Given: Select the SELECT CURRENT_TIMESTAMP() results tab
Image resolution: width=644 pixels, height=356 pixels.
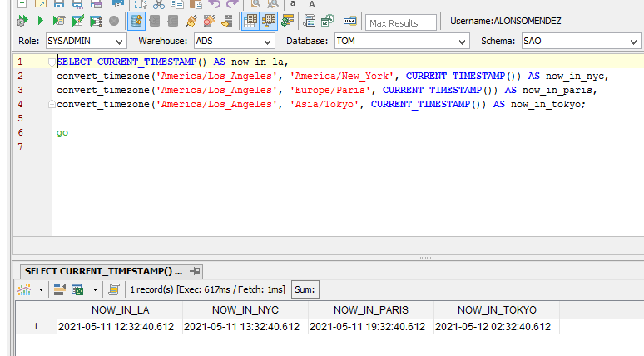Looking at the screenshot, I should 103,271.
